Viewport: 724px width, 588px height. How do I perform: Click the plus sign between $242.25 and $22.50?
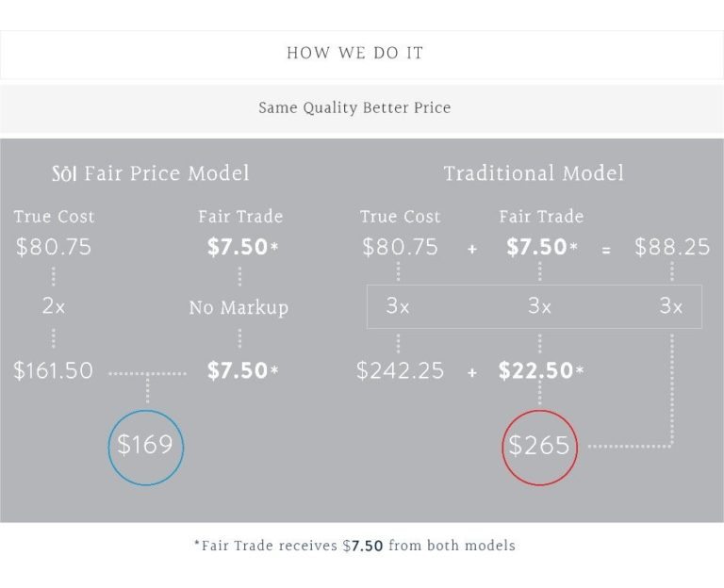tap(472, 372)
